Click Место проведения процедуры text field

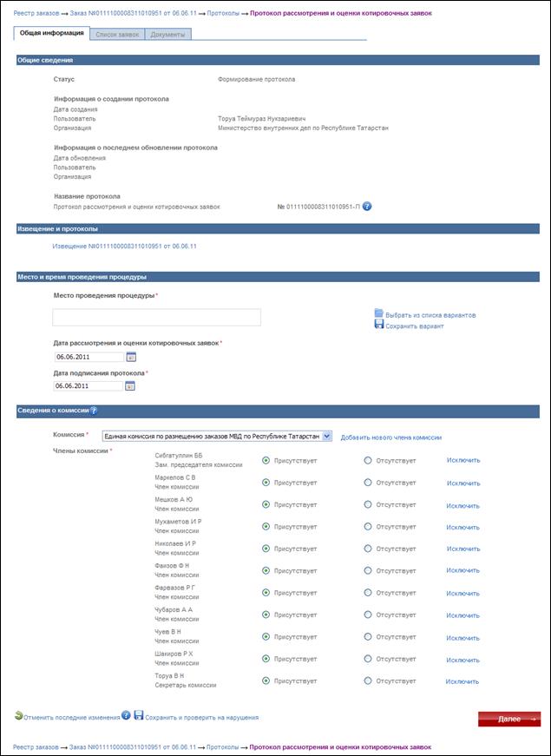157,318
